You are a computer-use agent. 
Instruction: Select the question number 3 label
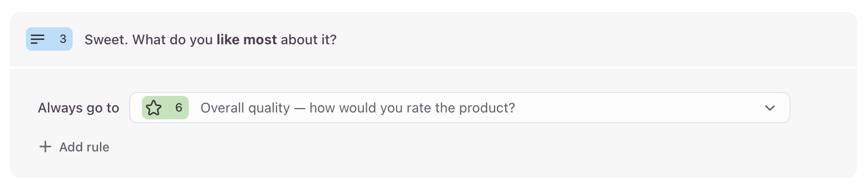[63, 39]
